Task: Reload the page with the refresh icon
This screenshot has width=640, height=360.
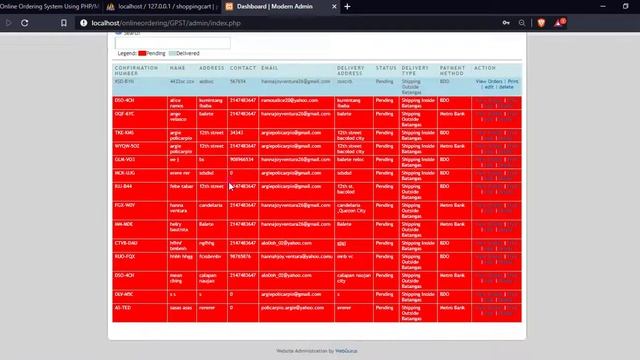Action: (x=24, y=23)
